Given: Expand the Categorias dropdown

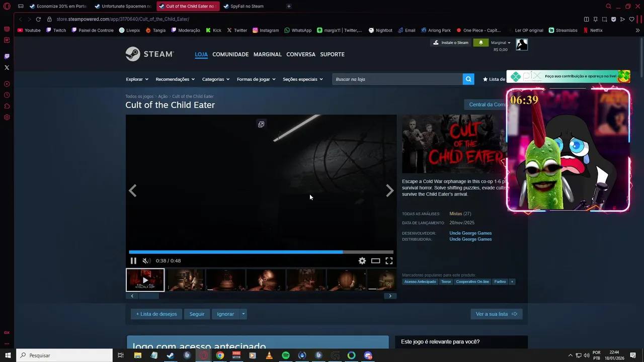Looking at the screenshot, I should (x=216, y=79).
